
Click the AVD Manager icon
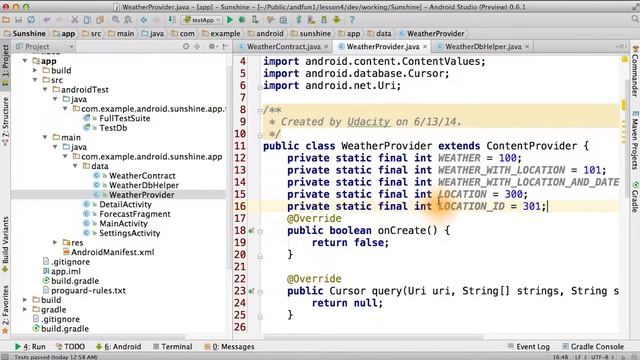click(x=311, y=20)
